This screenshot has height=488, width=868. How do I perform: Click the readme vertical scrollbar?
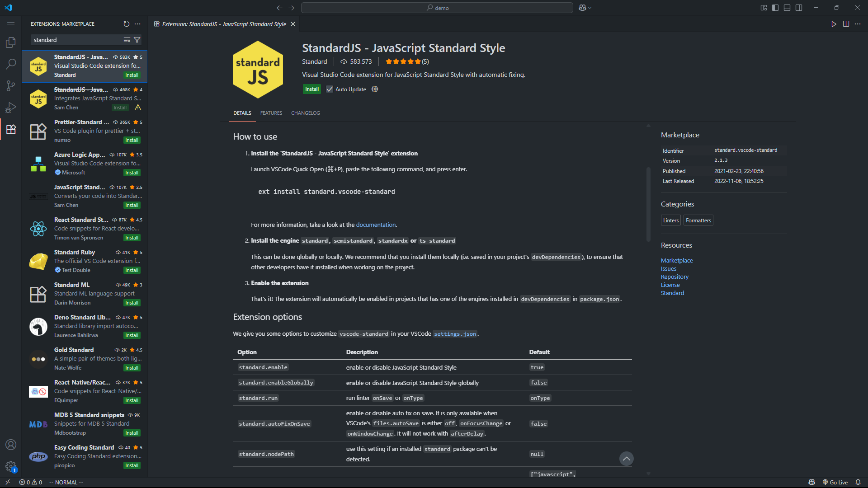(x=648, y=205)
